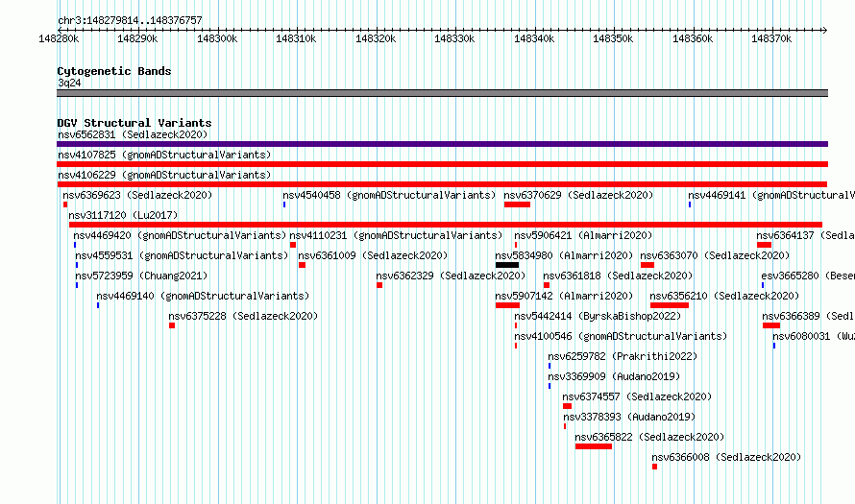The height and width of the screenshot is (504, 855).
Task: Click the DGV Structural Variants track title
Action: [x=134, y=123]
